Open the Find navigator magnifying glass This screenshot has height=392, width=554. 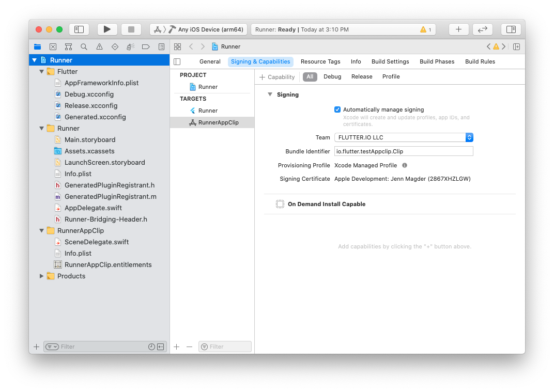point(84,46)
